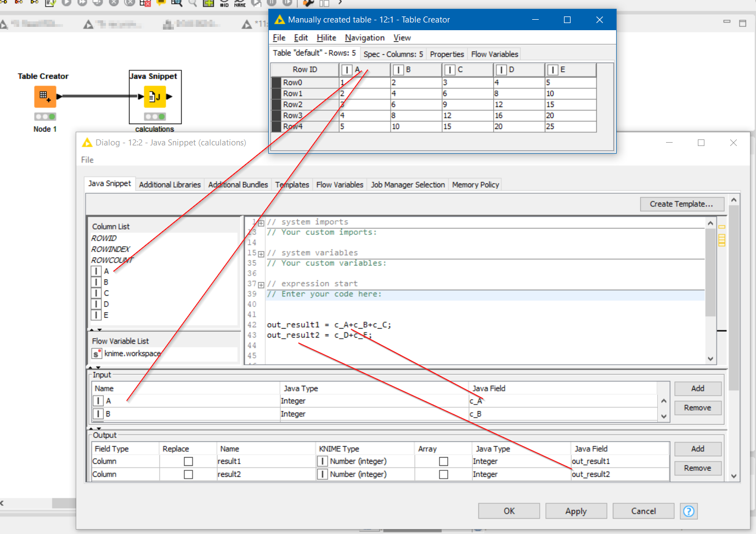Pick column C in the Column List
The width and height of the screenshot is (756, 534).
[x=106, y=293]
